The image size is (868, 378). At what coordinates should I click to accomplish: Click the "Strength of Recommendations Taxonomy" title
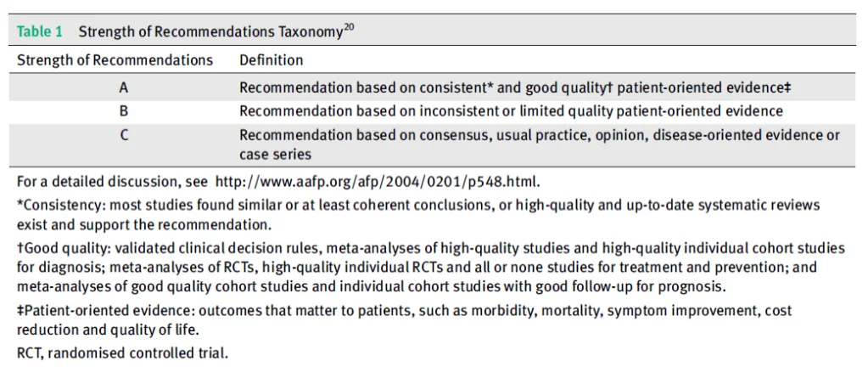pos(210,32)
